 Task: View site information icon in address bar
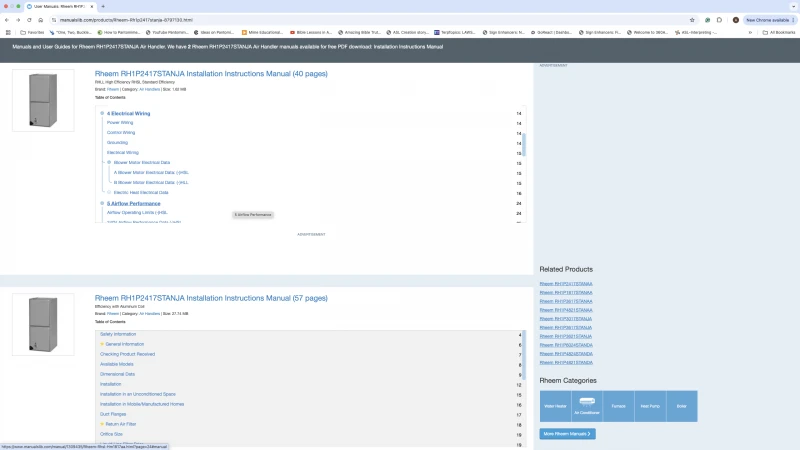click(x=54, y=20)
